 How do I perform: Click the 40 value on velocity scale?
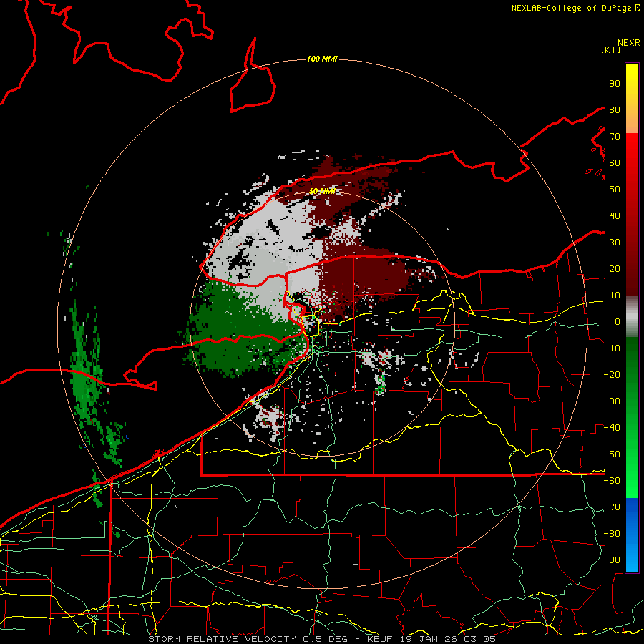615,215
